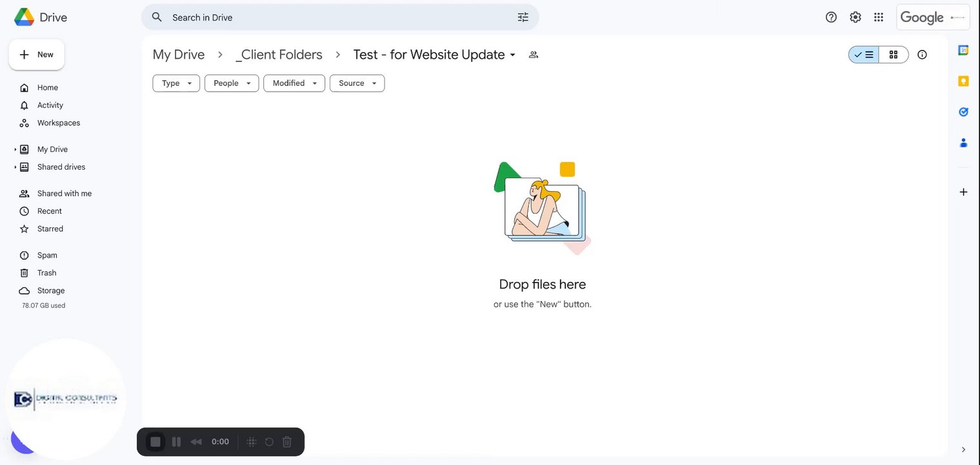The image size is (980, 465).
Task: Open the People filter dropdown
Action: 232,83
